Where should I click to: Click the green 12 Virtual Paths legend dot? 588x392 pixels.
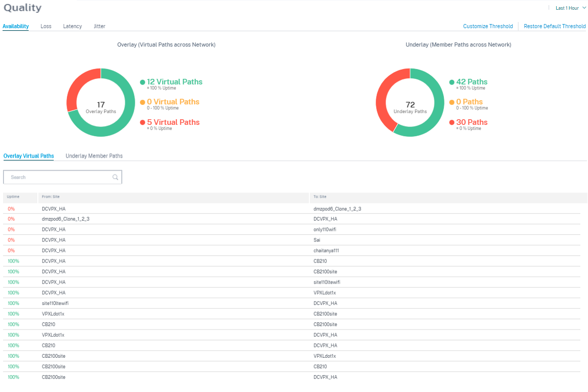point(143,82)
